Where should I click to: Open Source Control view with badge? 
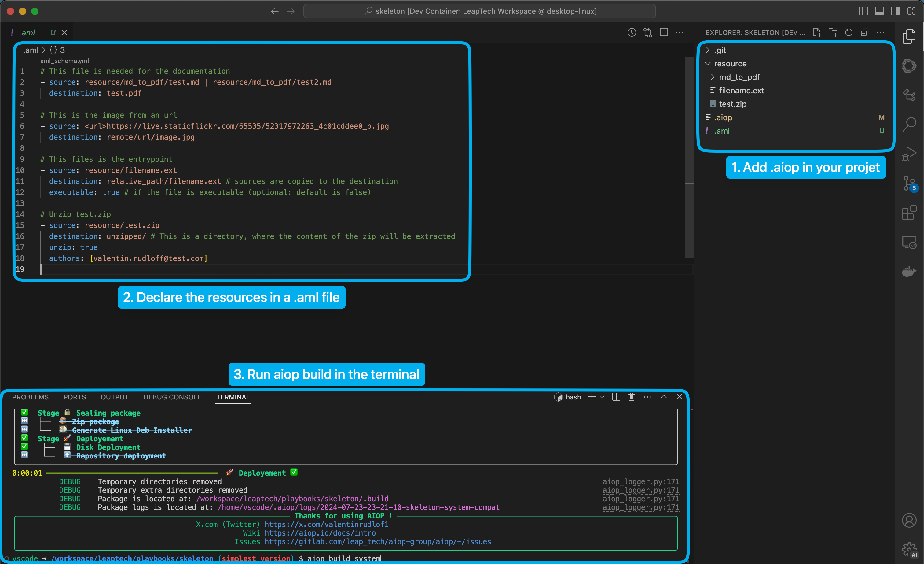pos(909,184)
